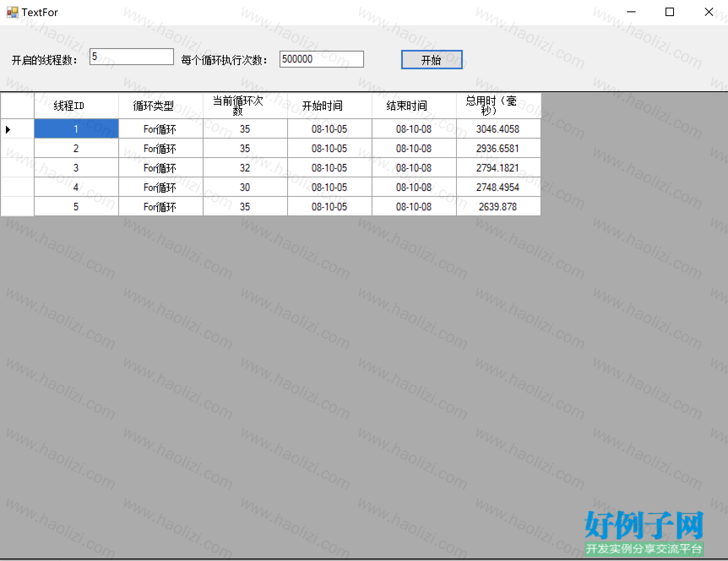The image size is (728, 561).
Task: Select total time cell 2639.878
Action: coord(499,207)
